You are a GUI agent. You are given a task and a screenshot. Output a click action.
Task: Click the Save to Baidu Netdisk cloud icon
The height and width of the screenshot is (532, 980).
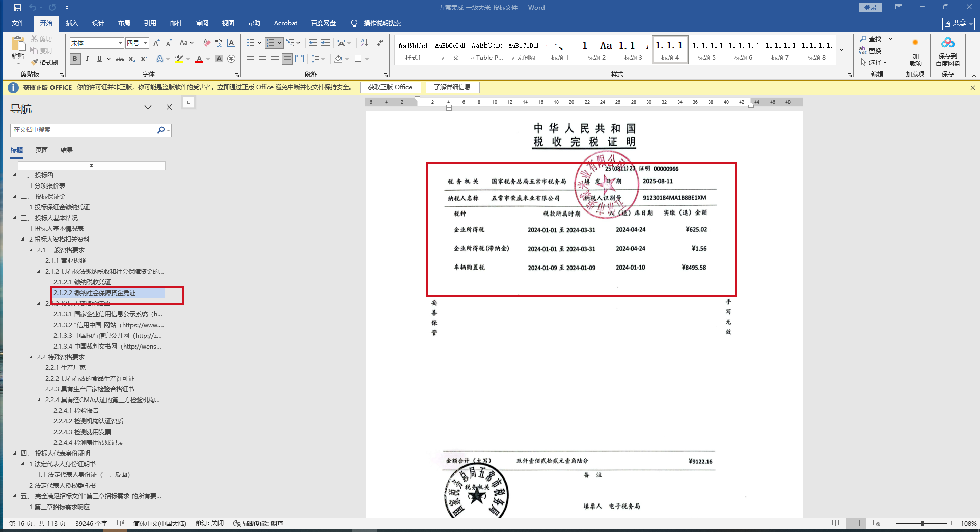[x=948, y=43]
